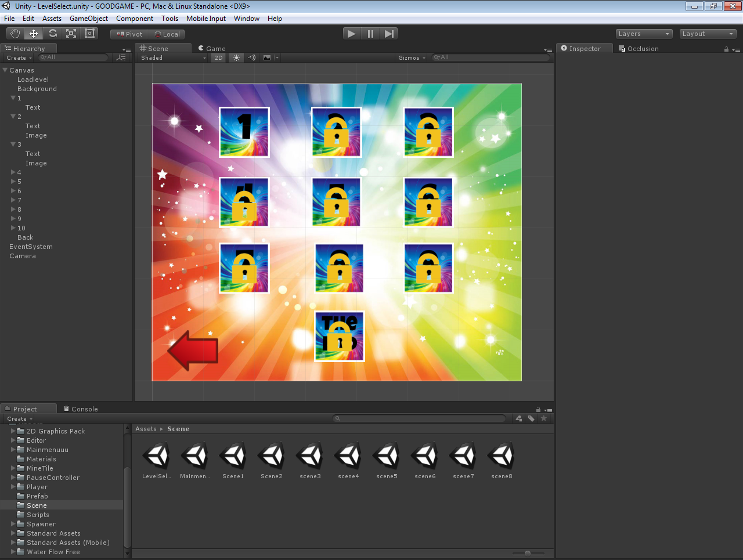Click the Project search field
Image resolution: width=743 pixels, height=560 pixels.
(x=419, y=418)
